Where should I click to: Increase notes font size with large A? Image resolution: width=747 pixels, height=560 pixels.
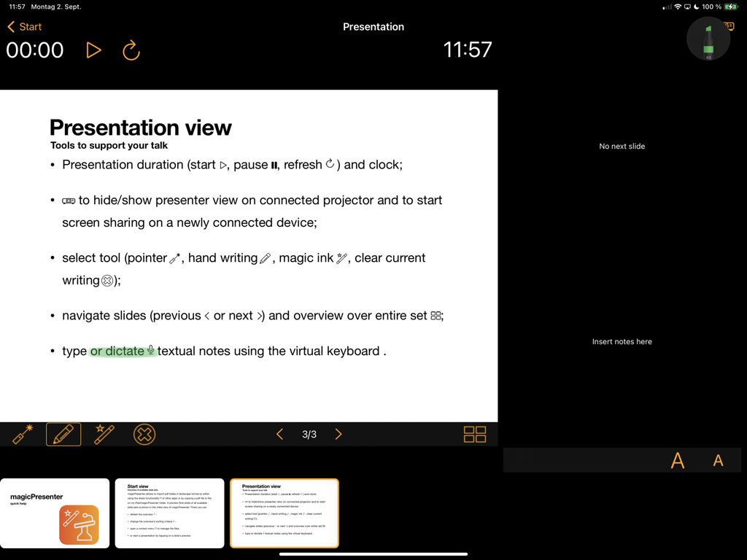pyautogui.click(x=678, y=460)
